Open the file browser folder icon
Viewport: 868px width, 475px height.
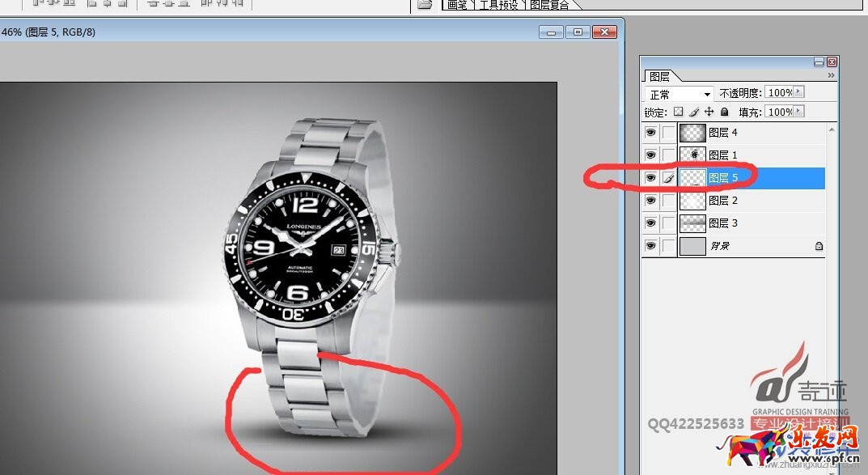pyautogui.click(x=425, y=5)
